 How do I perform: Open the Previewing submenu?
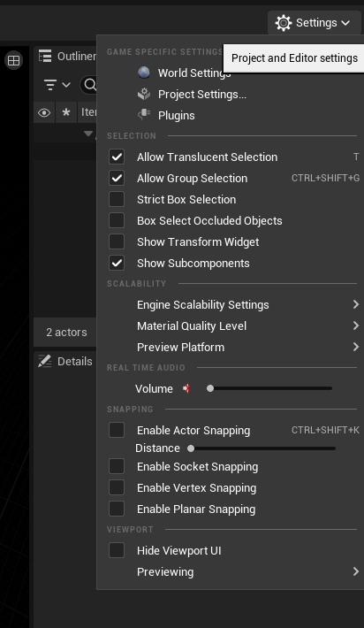coord(230,571)
